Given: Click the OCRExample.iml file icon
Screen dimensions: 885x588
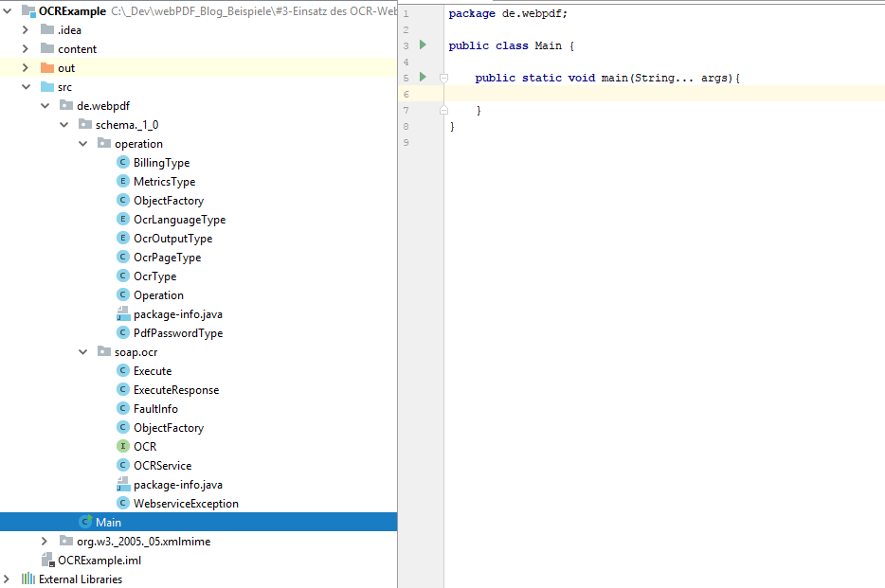Looking at the screenshot, I should coord(47,560).
